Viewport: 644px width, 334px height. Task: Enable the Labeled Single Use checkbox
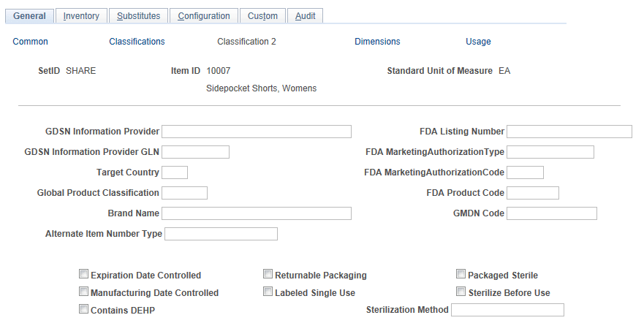pyautogui.click(x=268, y=292)
